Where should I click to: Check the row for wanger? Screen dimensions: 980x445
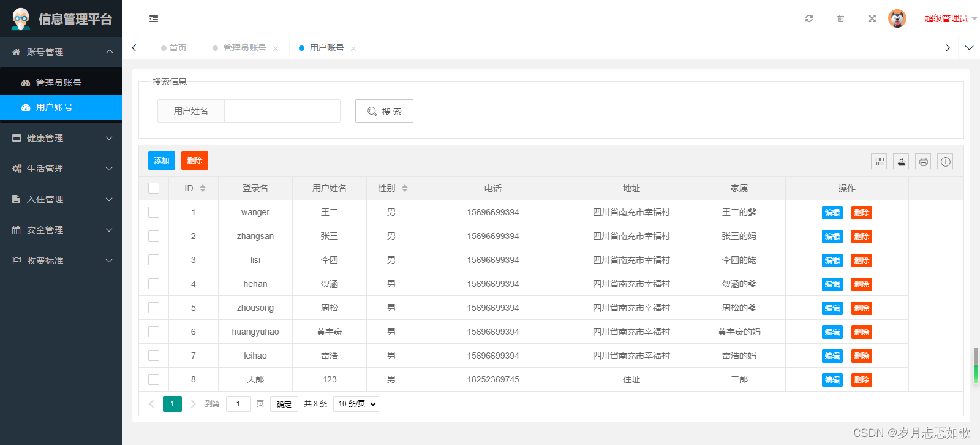coord(154,212)
